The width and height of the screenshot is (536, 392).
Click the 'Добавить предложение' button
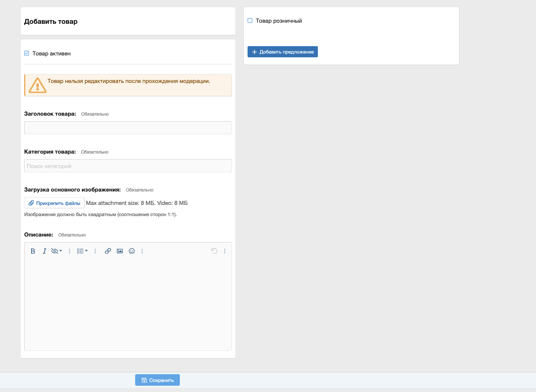283,52
